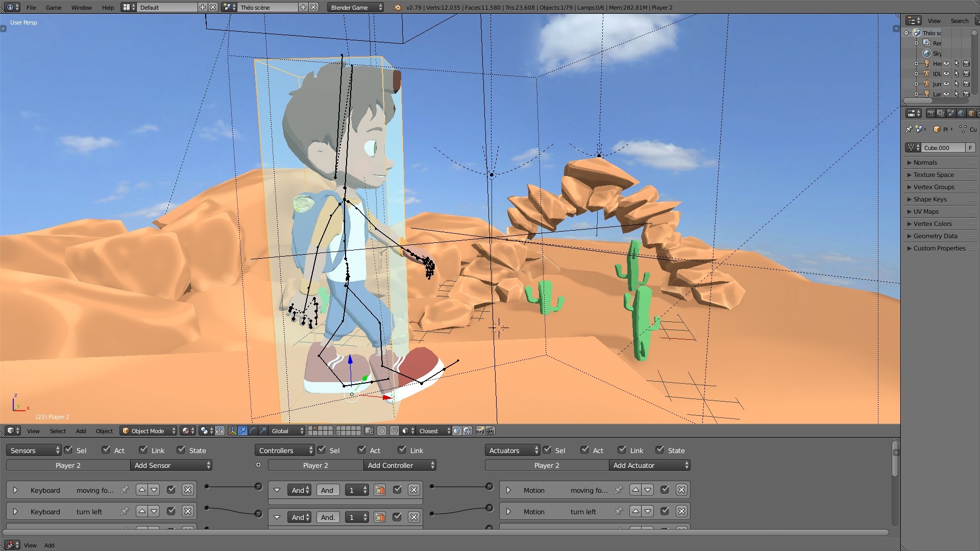Click the OpenGL render active viewport icon
Viewport: 980px width, 551px height.
(480, 431)
